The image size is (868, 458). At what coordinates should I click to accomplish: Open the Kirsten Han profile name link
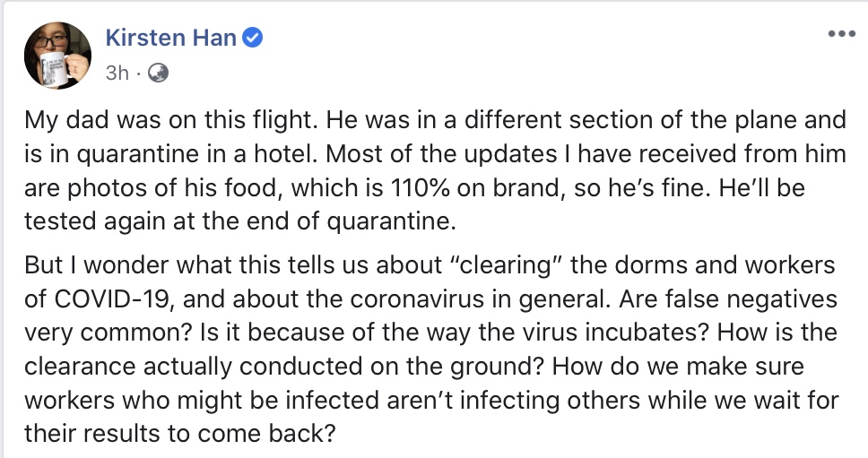(x=171, y=39)
